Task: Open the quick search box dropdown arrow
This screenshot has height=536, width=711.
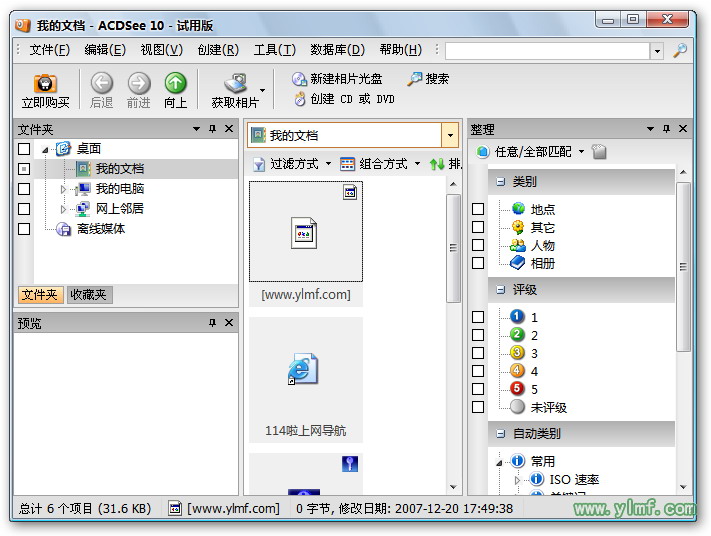Action: pos(657,51)
